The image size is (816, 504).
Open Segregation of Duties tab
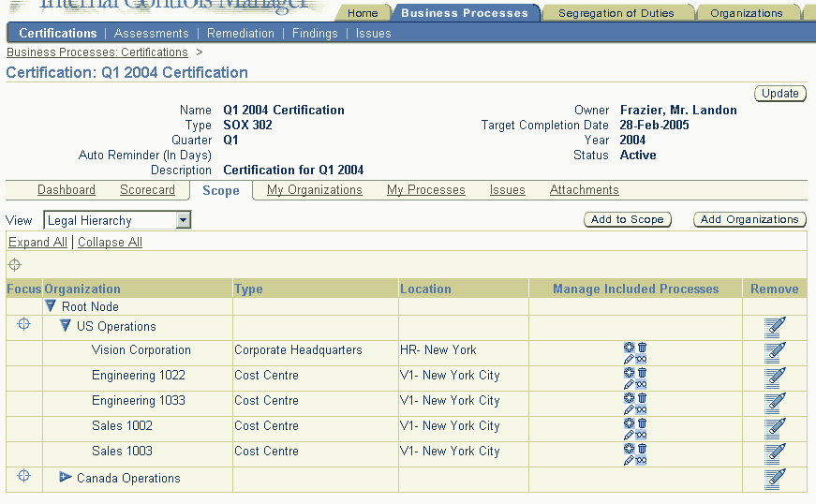click(616, 13)
